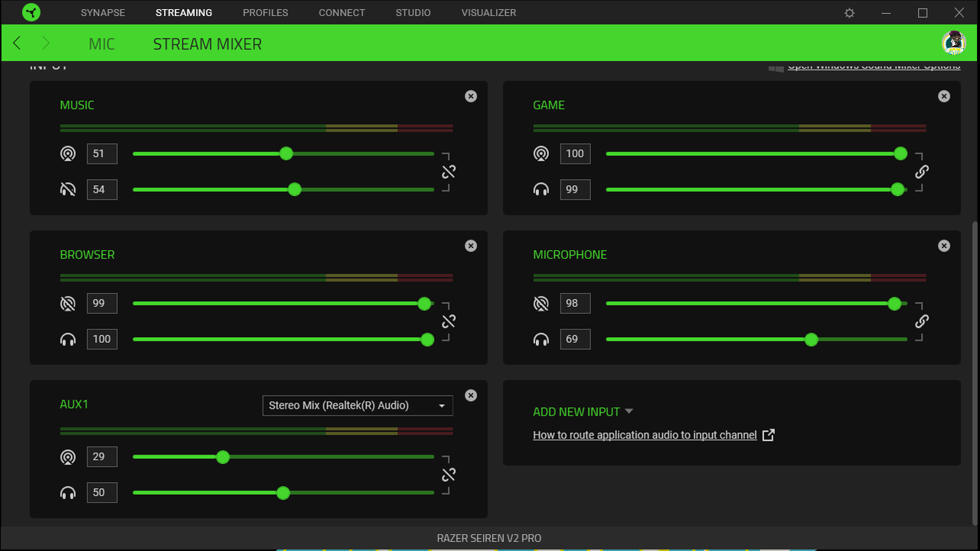Switch to the VISUALIZER tab
The width and height of the screenshot is (980, 551).
point(488,12)
